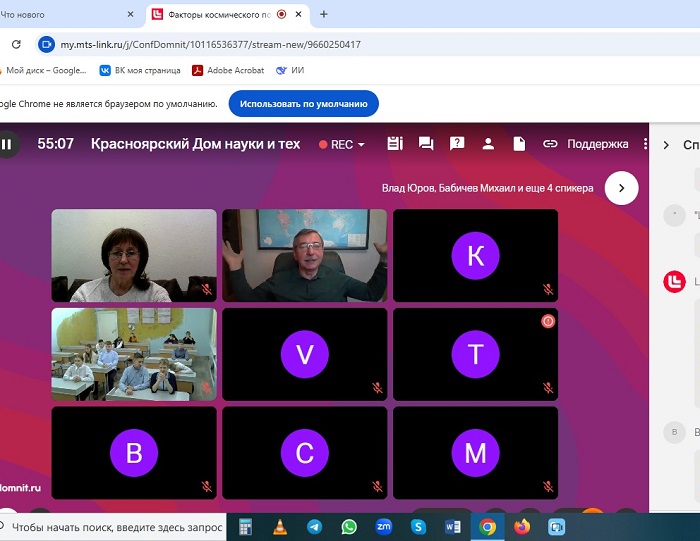Viewport: 700px width, 541px height.
Task: Select the classroom video thumbnail
Action: pyautogui.click(x=133, y=354)
